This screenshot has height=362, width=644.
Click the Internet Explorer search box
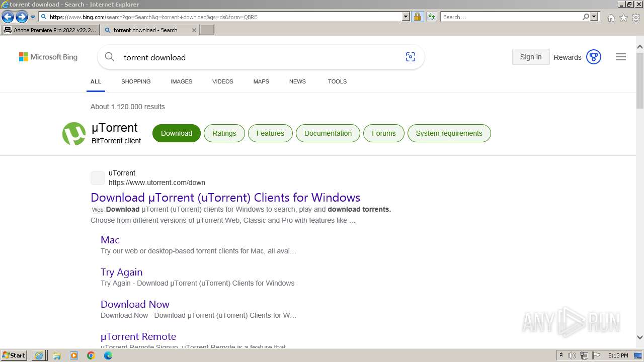[511, 17]
